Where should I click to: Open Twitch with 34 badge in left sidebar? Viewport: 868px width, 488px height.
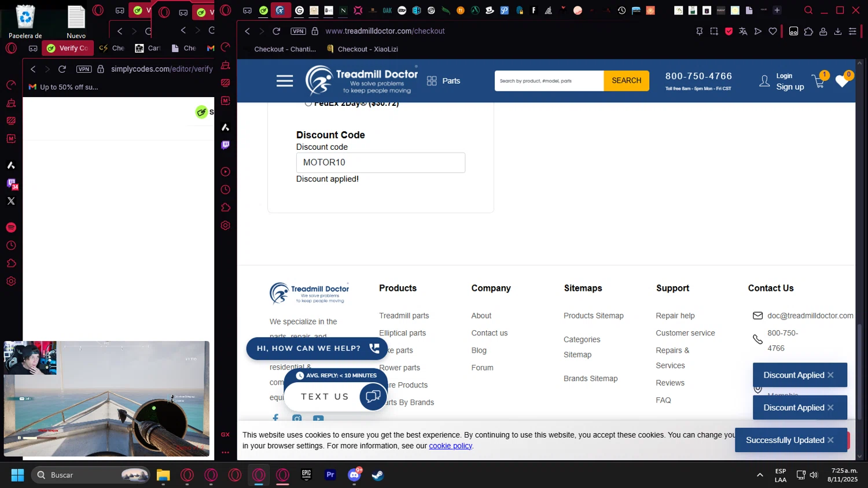click(11, 184)
